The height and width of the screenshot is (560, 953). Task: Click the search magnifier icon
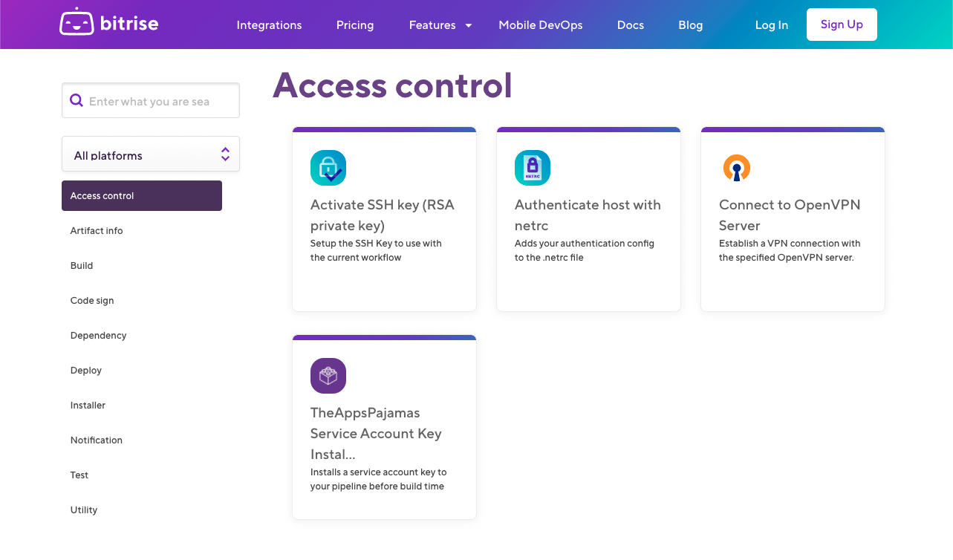coord(76,100)
